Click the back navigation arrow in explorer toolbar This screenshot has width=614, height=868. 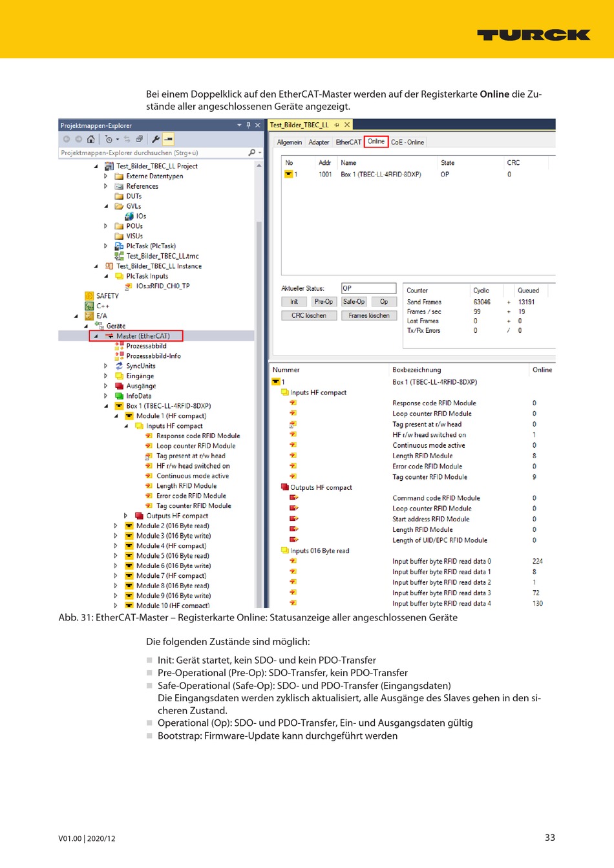pos(67,139)
